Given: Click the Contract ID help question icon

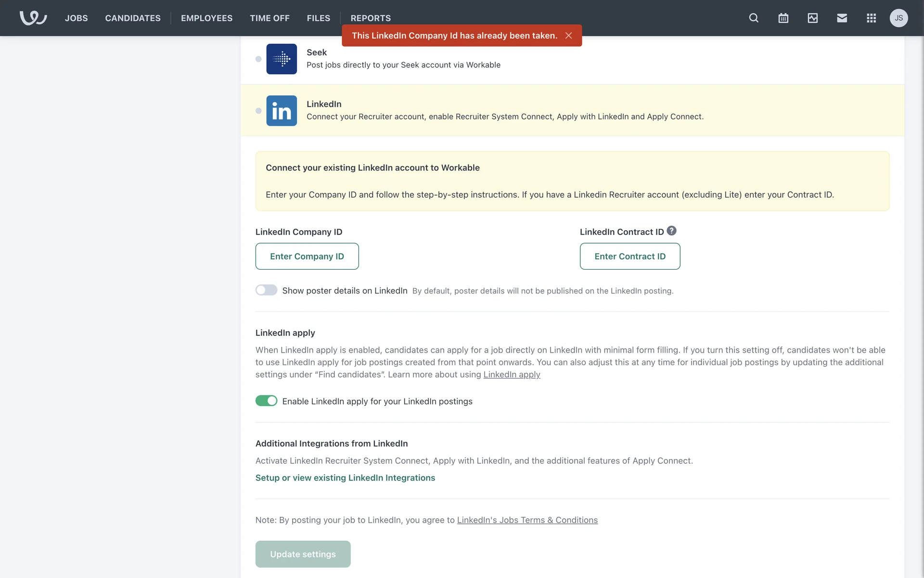Looking at the screenshot, I should coord(671,231).
